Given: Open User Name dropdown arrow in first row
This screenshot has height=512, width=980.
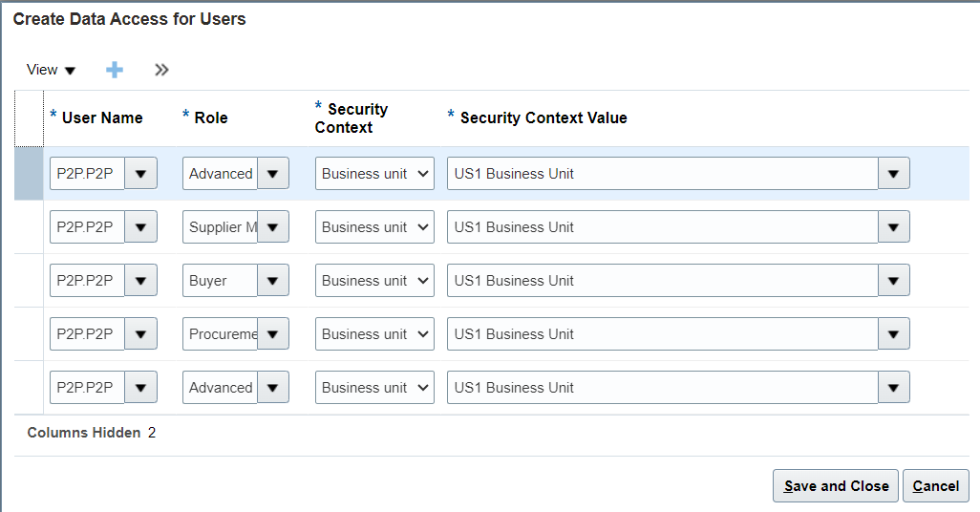Looking at the screenshot, I should (140, 173).
